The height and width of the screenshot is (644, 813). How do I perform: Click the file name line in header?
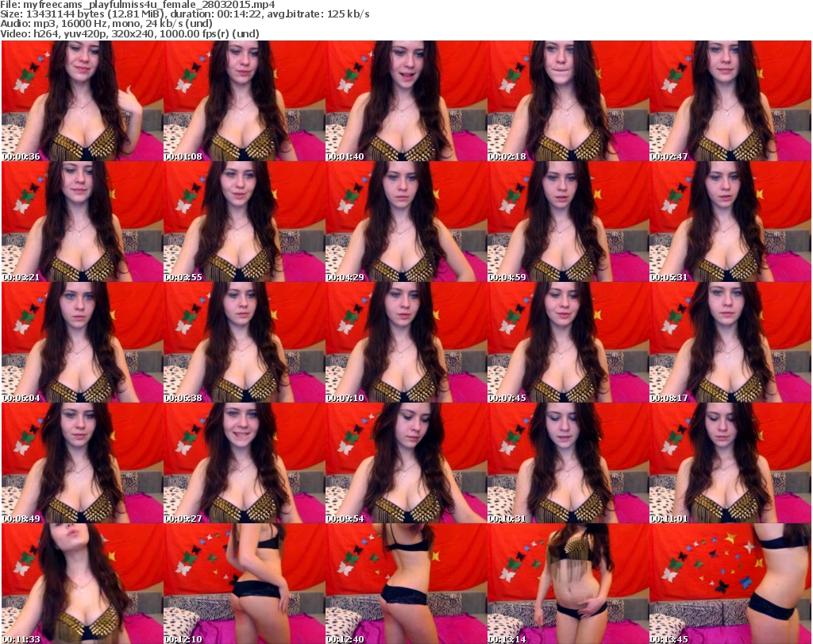point(137,5)
